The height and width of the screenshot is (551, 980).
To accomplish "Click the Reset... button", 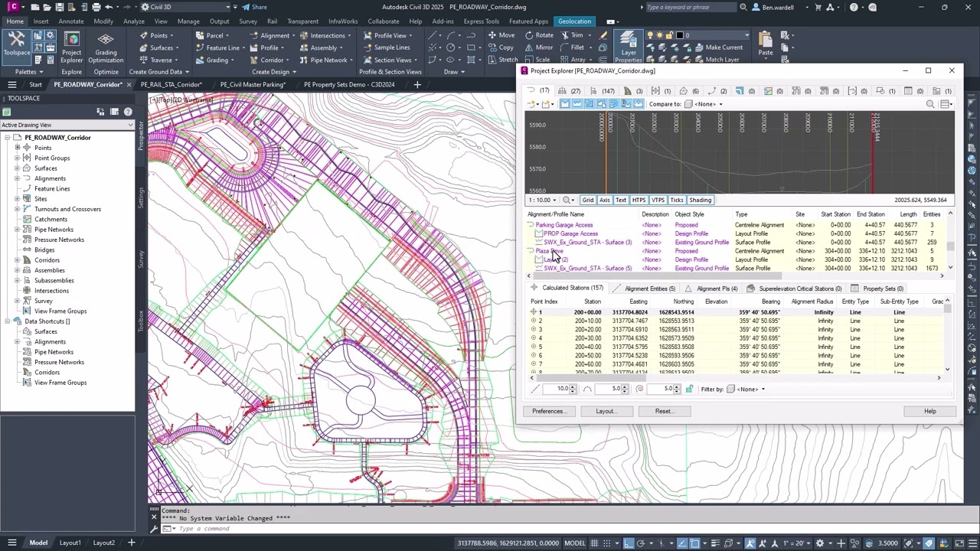I will (x=665, y=411).
